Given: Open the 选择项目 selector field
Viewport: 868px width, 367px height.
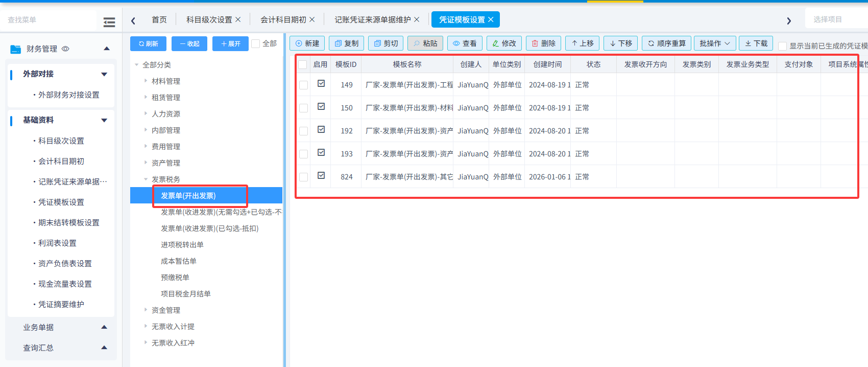Looking at the screenshot, I should point(836,19).
